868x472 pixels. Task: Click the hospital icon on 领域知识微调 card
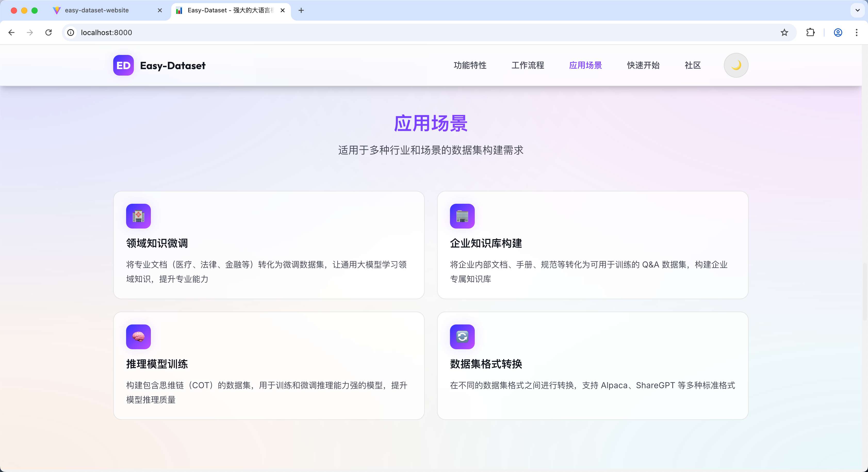click(x=138, y=216)
